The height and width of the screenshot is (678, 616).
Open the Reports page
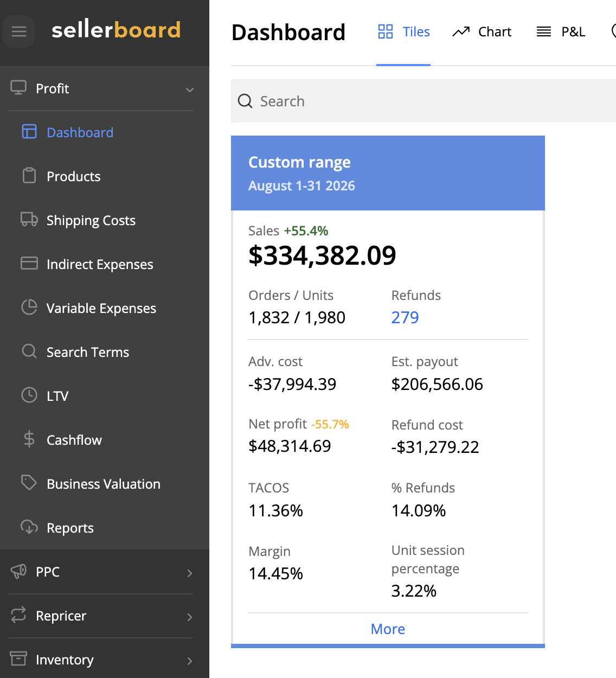coord(70,528)
